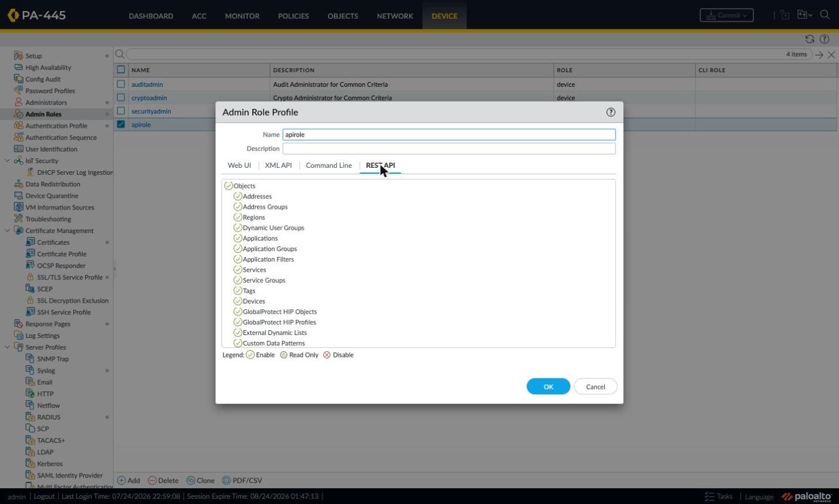Image resolution: width=839 pixels, height=504 pixels.
Task: Open the Tasks icon in the status bar
Action: click(709, 496)
